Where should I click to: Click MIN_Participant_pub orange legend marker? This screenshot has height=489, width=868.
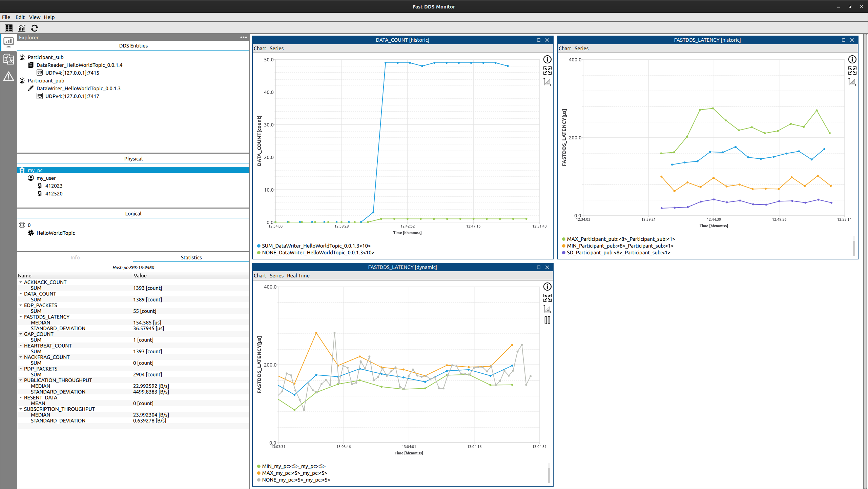point(564,246)
